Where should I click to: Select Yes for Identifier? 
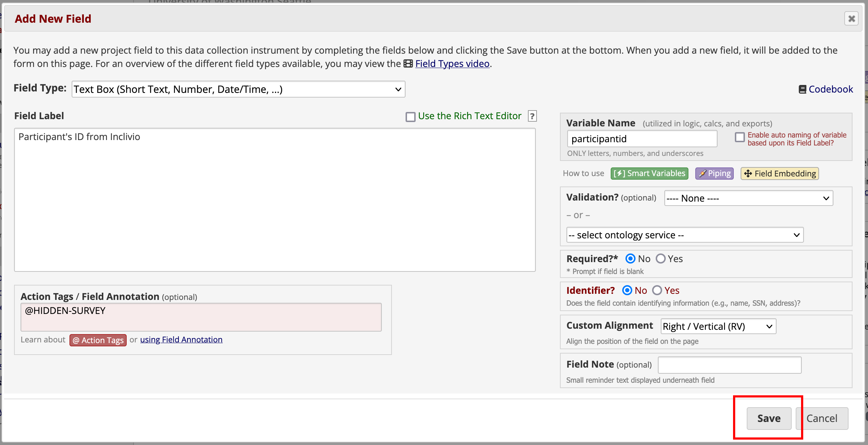pyautogui.click(x=657, y=290)
